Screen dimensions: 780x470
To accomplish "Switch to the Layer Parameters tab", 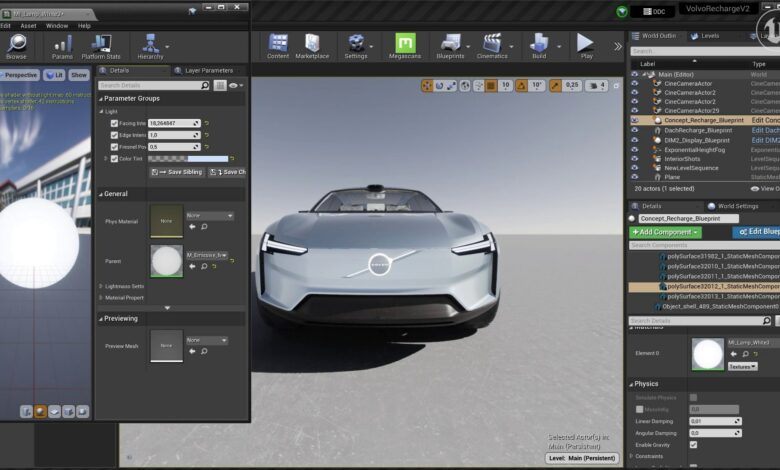I will tap(204, 71).
